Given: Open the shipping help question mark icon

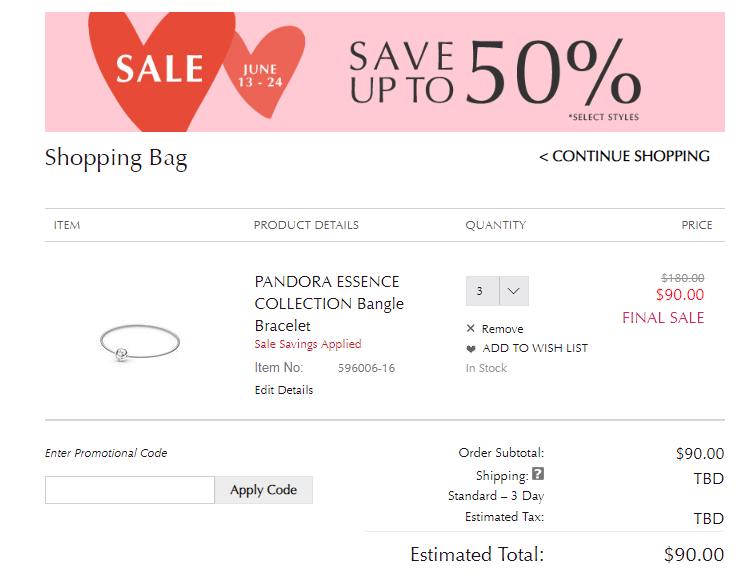Looking at the screenshot, I should click(x=538, y=474).
